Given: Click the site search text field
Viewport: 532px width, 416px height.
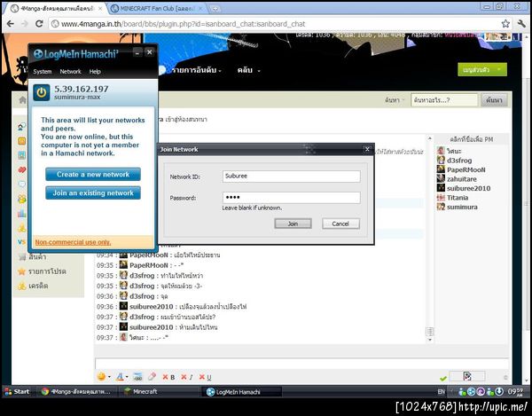Looking at the screenshot, I should point(444,100).
